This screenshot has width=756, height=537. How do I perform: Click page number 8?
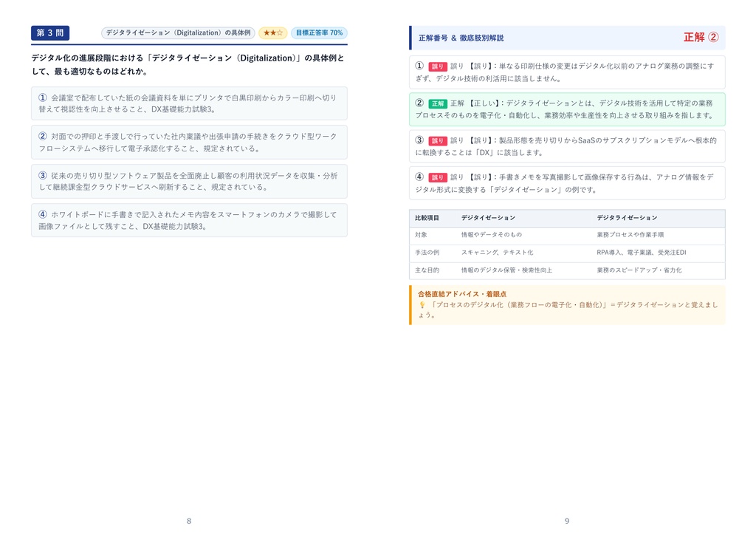coord(189,521)
